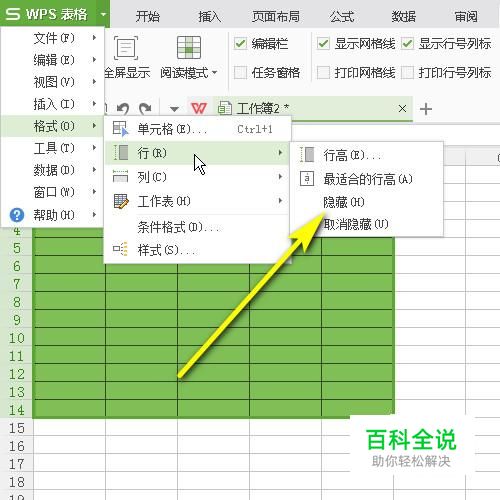
Task: Click the 行高 row height icon
Action: (x=307, y=155)
